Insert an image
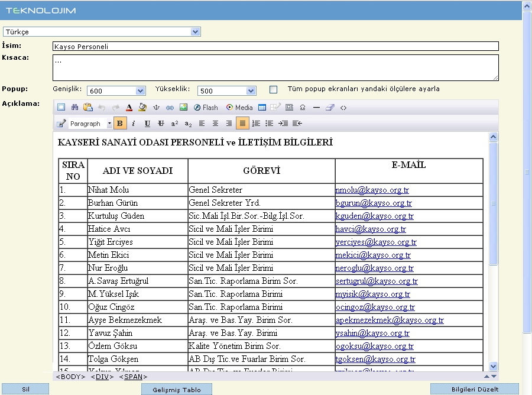Screen dimensions: 532x395 183,108
